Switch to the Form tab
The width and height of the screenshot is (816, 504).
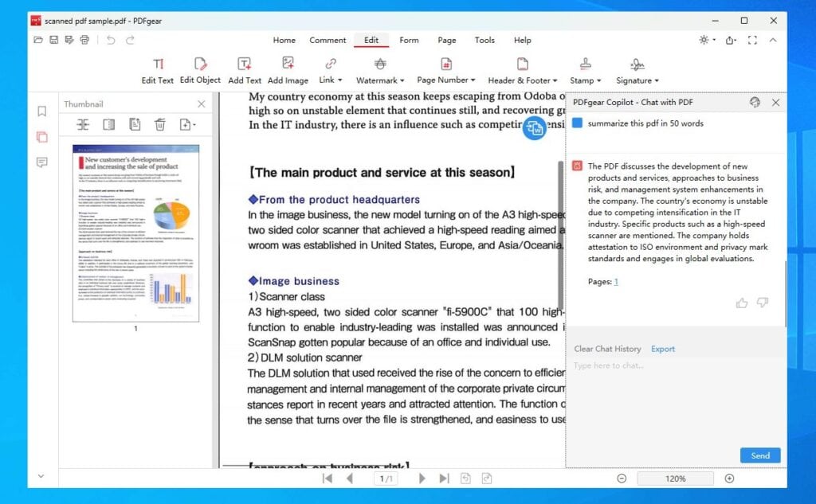click(409, 40)
